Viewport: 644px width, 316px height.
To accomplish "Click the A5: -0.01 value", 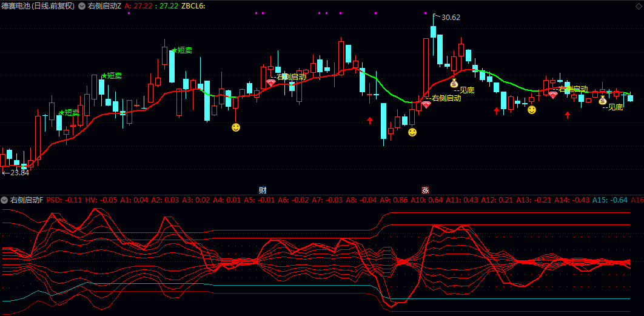I will coord(259,201).
